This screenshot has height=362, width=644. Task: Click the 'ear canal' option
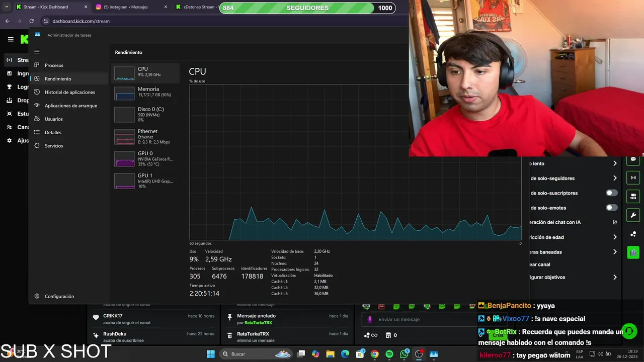pyautogui.click(x=539, y=264)
